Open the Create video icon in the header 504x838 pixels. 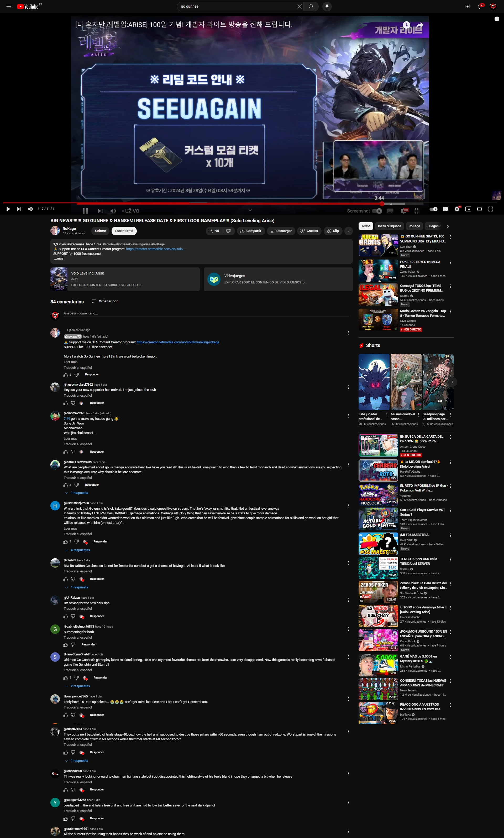(x=468, y=7)
